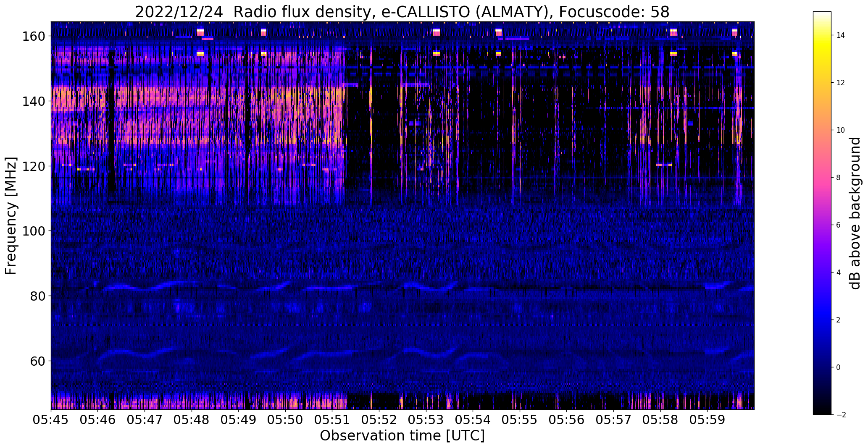868x448 pixels.
Task: Click the 6 colorbar tick label
Action: [x=839, y=225]
